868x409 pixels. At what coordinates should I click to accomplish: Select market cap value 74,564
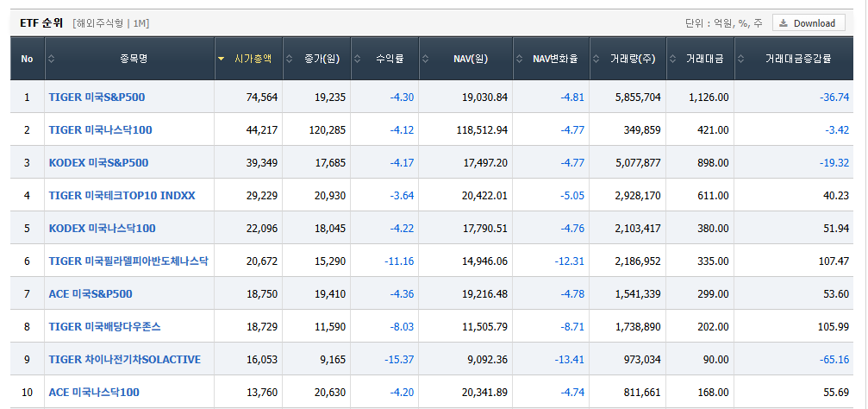point(262,97)
